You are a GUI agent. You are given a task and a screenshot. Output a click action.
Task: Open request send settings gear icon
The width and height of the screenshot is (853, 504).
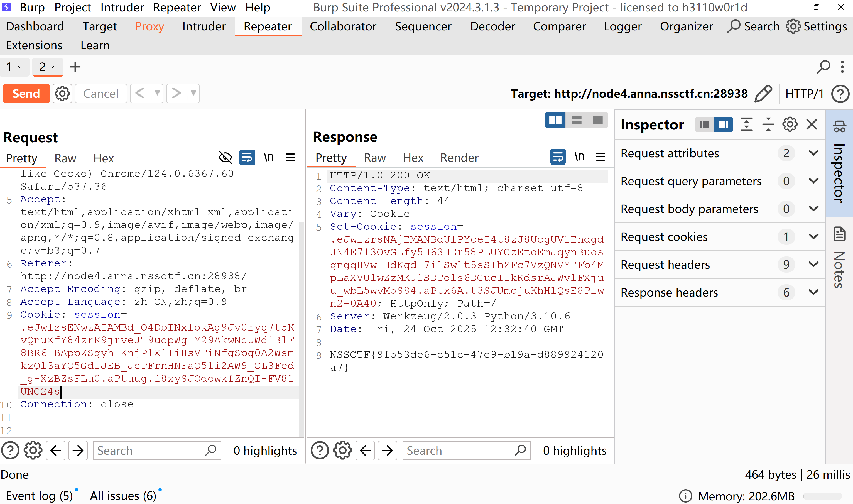click(62, 94)
